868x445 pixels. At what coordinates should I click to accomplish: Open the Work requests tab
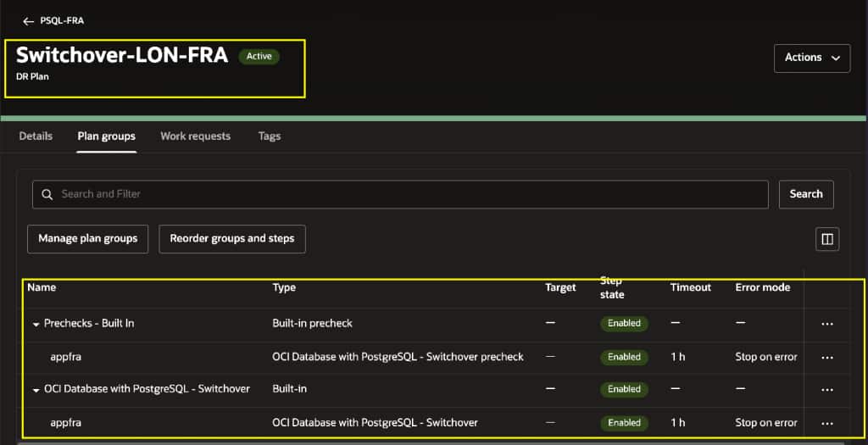(x=196, y=136)
